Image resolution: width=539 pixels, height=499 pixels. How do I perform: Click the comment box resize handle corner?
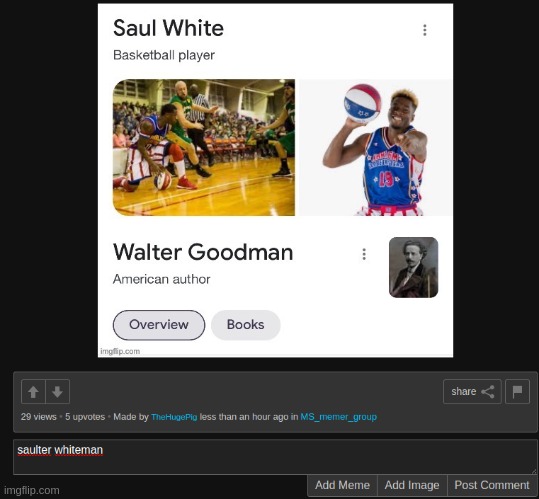pos(534,472)
